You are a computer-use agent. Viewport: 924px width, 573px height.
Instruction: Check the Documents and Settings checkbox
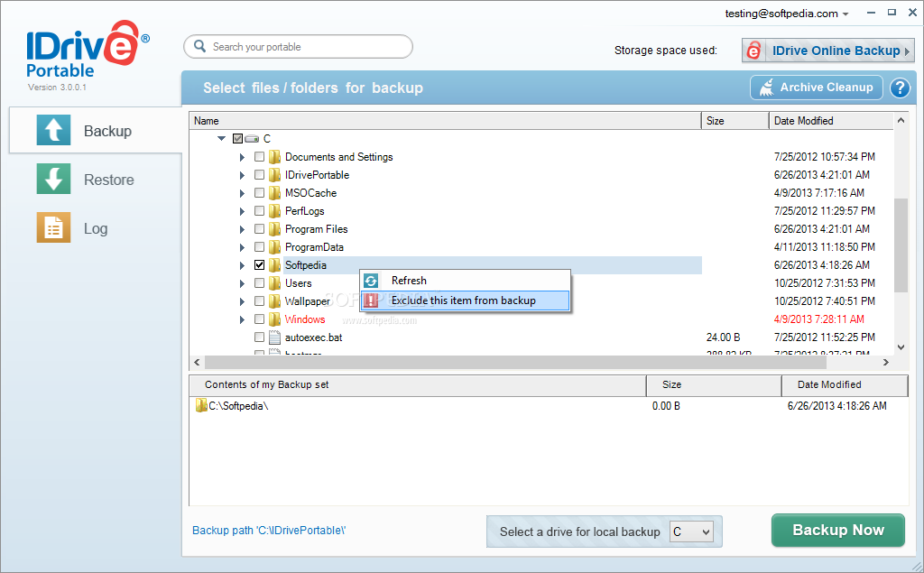coord(259,157)
